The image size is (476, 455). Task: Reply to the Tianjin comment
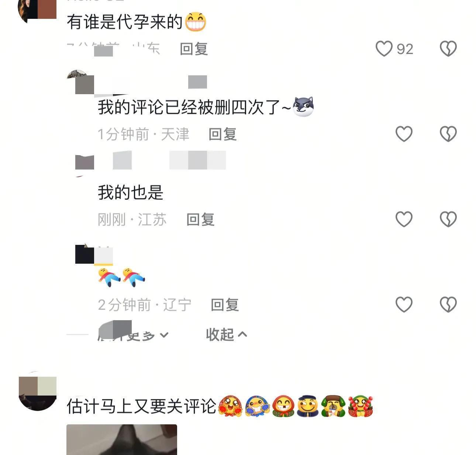point(223,134)
